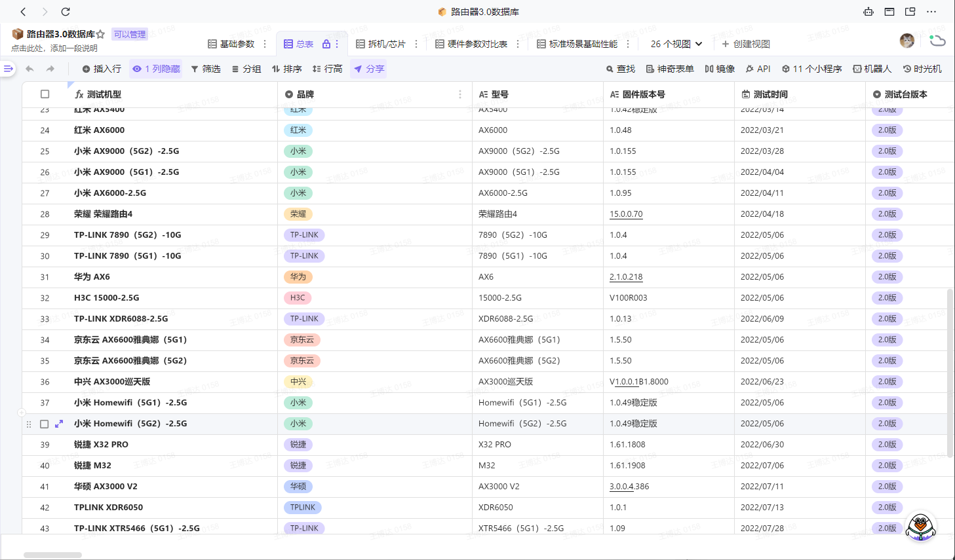
Task: Click the 分享 share button
Action: [368, 69]
